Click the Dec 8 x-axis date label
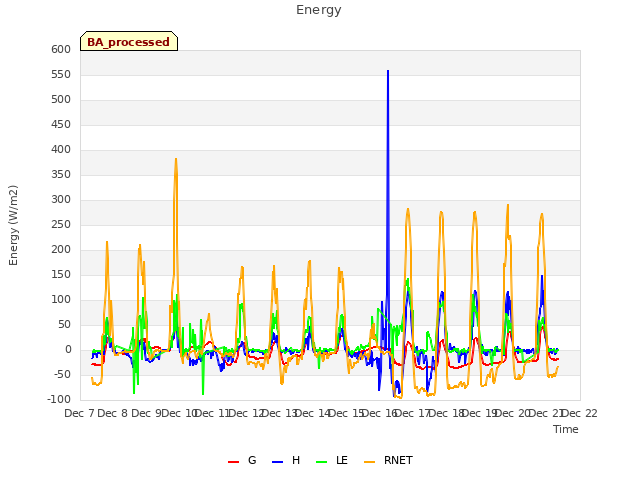640x480 pixels. pos(113,413)
